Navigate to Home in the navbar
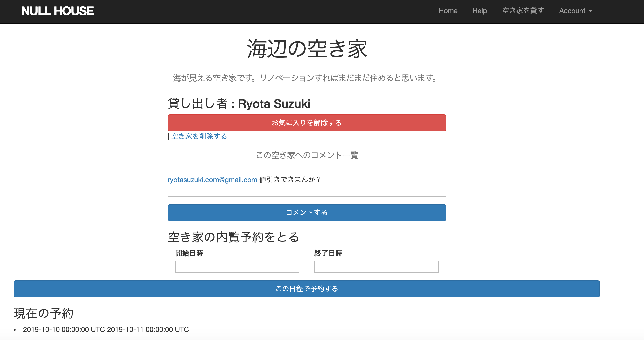 (448, 11)
